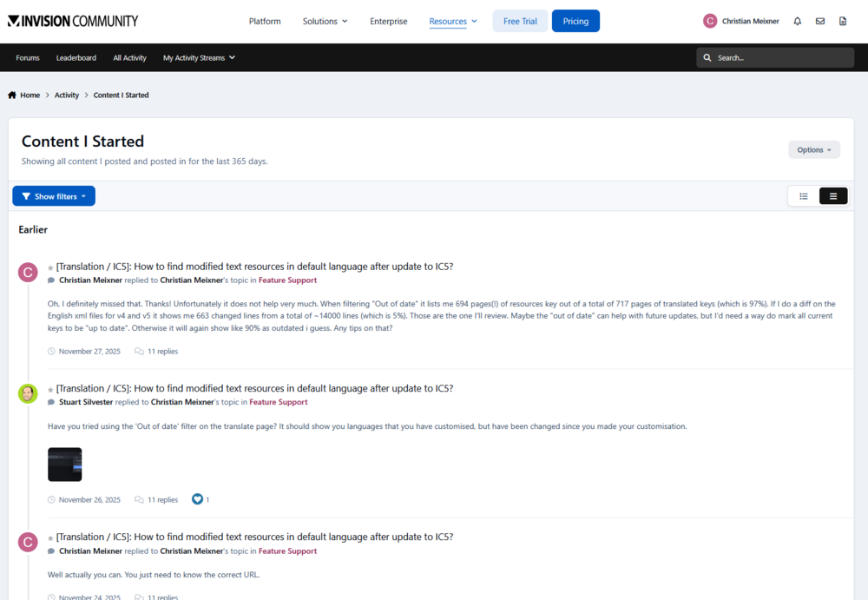Open the Platform menu item
Image resolution: width=868 pixels, height=600 pixels.
tap(265, 21)
